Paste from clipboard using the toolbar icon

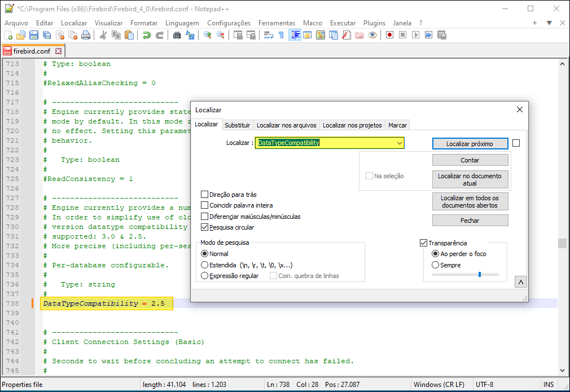129,35
